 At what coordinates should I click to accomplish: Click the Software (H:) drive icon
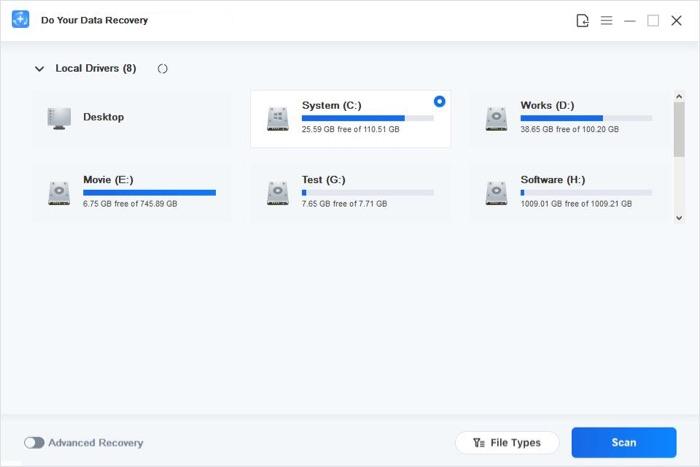(496, 193)
